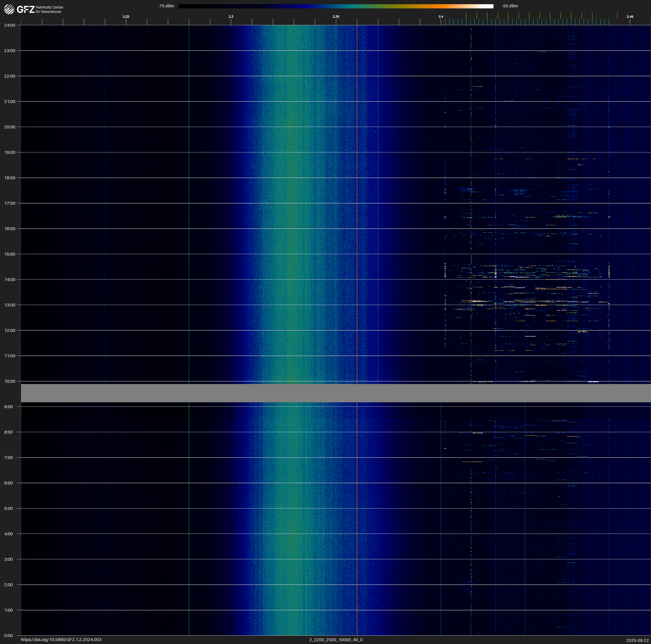This screenshot has width=651, height=644.
Task: Click the Helmholtz Centre for Geosciences text
Action: [x=49, y=9]
